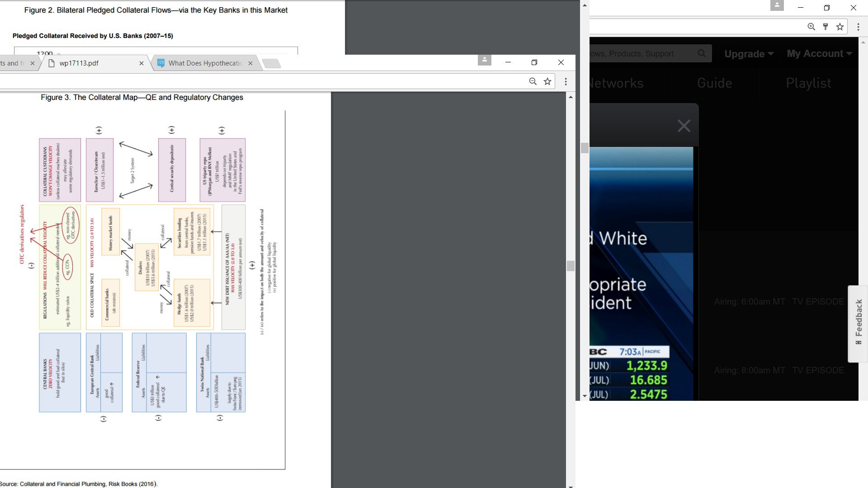Viewport: 868px width, 488px height.
Task: Click the saved password key icon
Action: (x=826, y=27)
